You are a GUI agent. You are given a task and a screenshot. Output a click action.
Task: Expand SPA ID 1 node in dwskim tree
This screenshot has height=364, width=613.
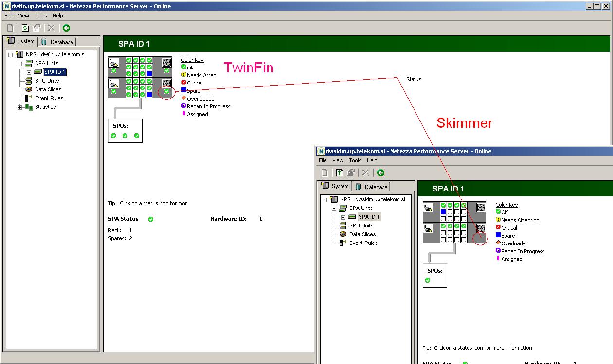(343, 217)
